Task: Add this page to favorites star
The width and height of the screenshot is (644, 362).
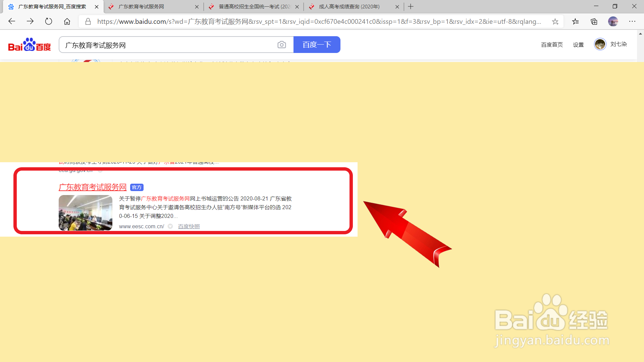Action: point(555,21)
